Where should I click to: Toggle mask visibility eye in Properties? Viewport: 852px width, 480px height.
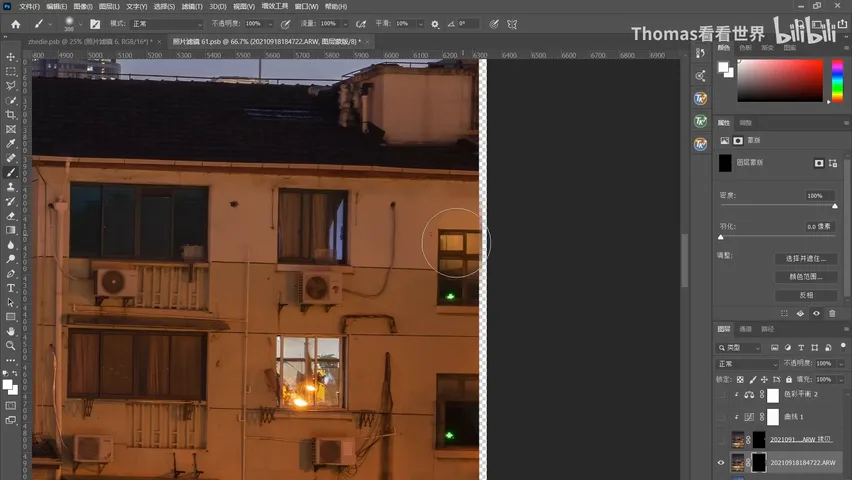point(816,313)
